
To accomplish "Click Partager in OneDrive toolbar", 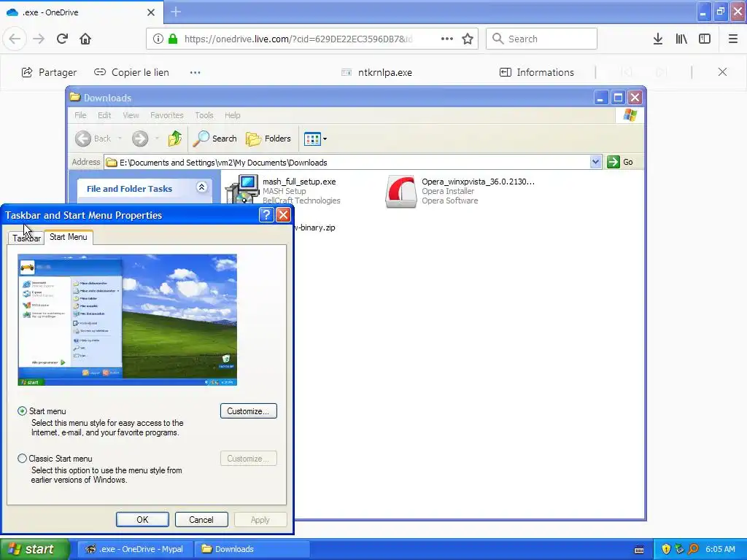I will click(49, 72).
